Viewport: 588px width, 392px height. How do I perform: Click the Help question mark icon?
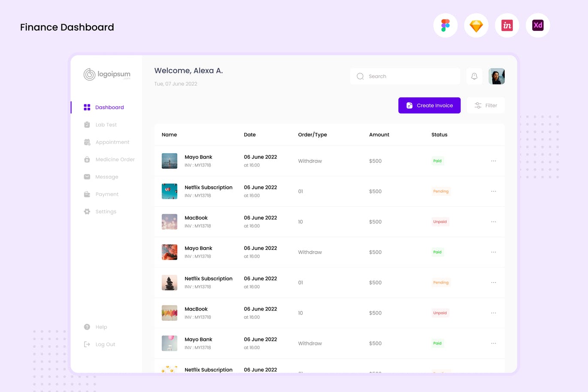click(x=87, y=327)
